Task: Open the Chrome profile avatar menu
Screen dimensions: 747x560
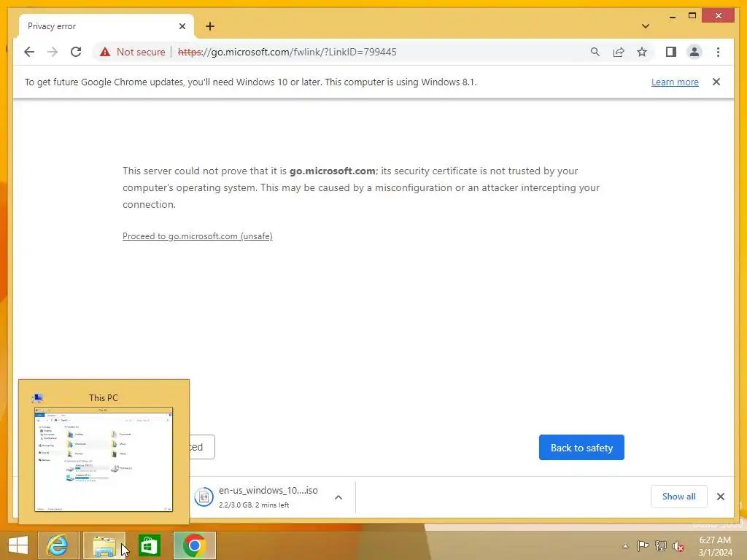Action: point(694,52)
